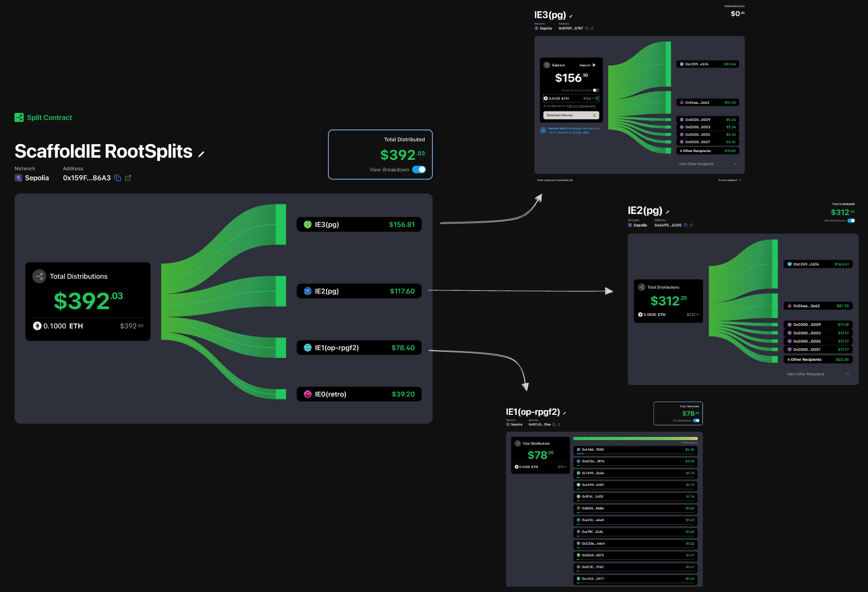
Task: Toggle View Breakdown switch in IE2(pg) panel
Action: tap(851, 221)
